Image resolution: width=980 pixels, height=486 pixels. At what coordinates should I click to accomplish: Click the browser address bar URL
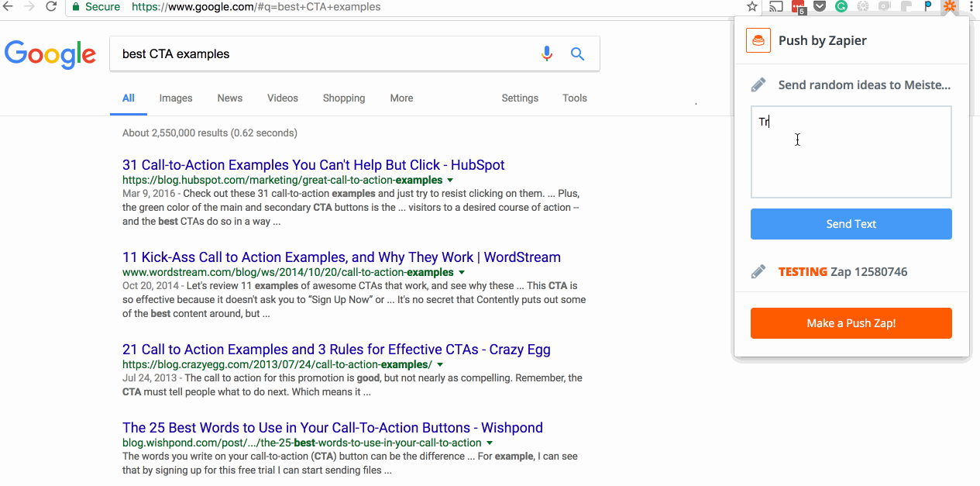256,7
